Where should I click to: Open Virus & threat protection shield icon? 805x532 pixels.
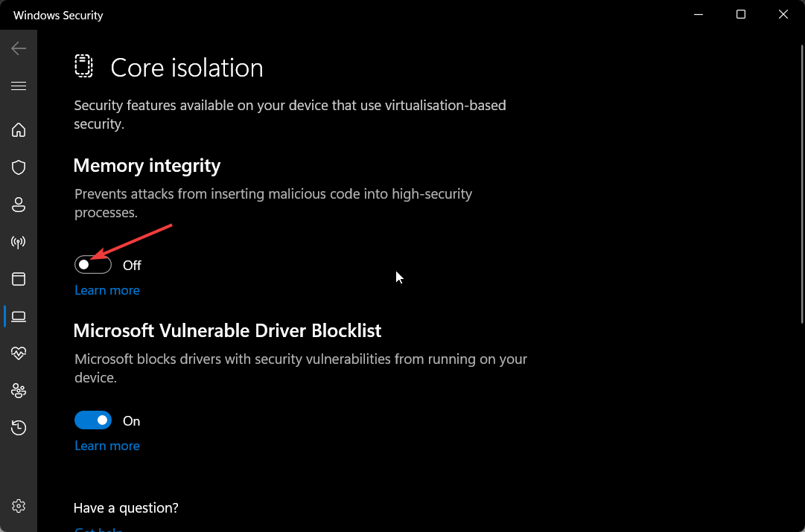tap(19, 167)
